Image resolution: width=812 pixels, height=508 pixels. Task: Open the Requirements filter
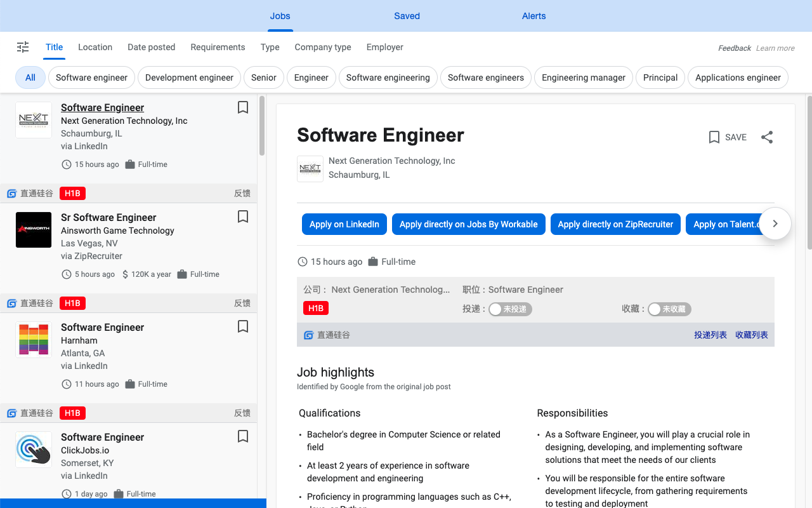click(218, 47)
